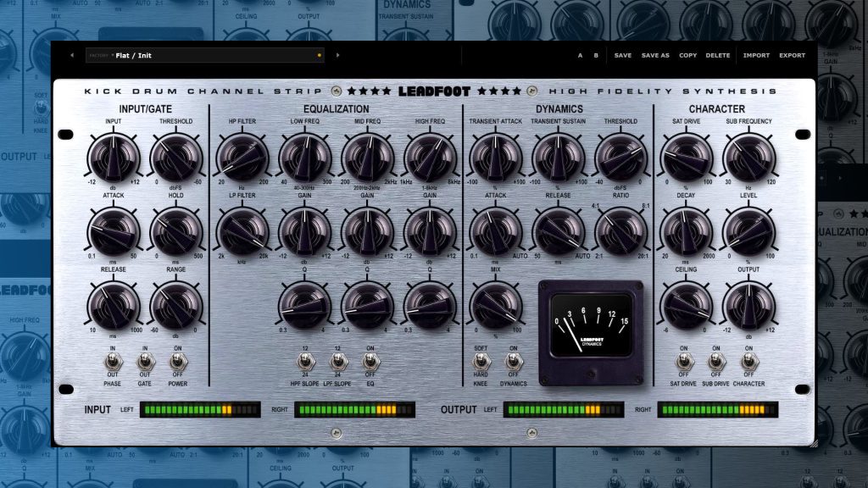Open the Flat / Init preset selector
This screenshot has height=488, width=868.
[x=205, y=55]
